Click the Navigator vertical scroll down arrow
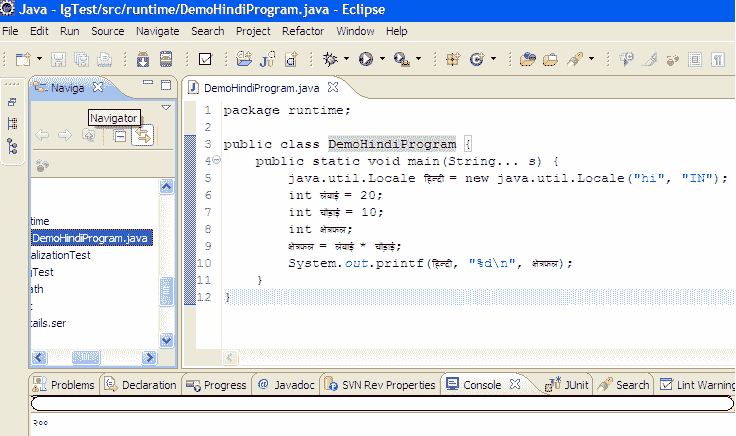 pos(167,340)
